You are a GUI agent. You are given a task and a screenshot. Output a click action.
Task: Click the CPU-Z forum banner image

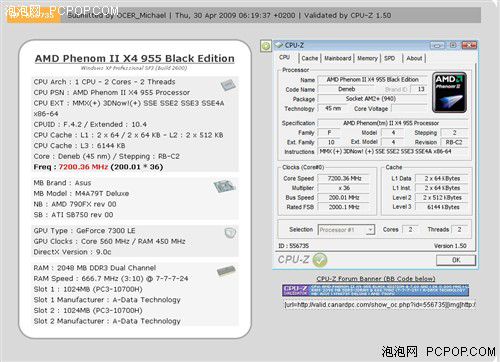point(375,290)
